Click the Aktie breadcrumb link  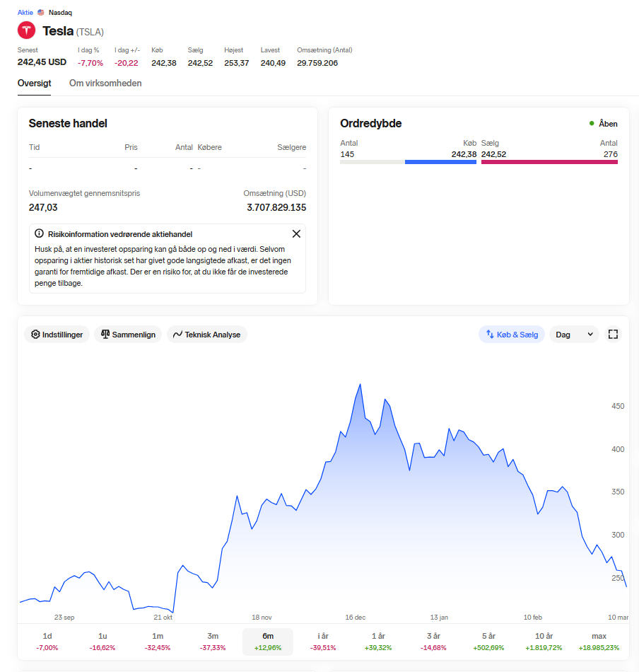click(25, 13)
